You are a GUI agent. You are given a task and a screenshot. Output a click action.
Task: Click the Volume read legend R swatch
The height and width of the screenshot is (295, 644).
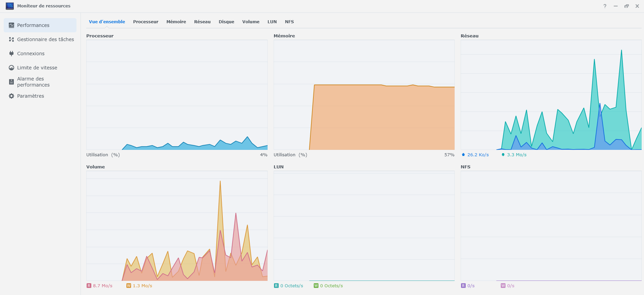point(89,286)
